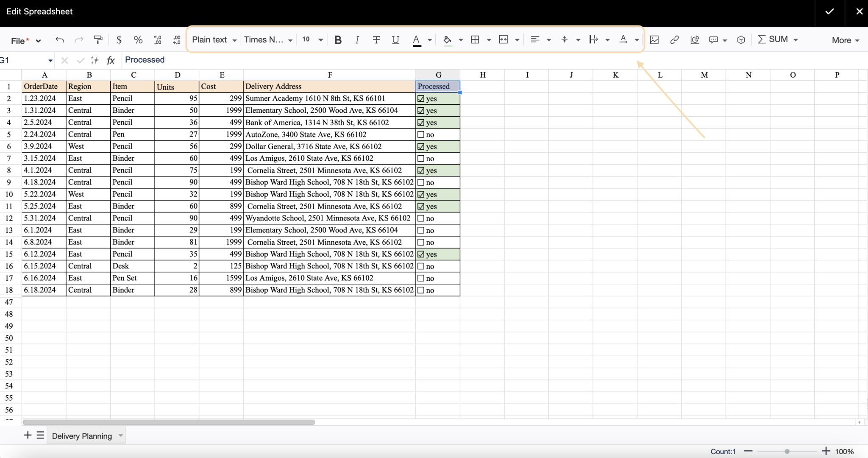
Task: Undo the last action
Action: (60, 39)
